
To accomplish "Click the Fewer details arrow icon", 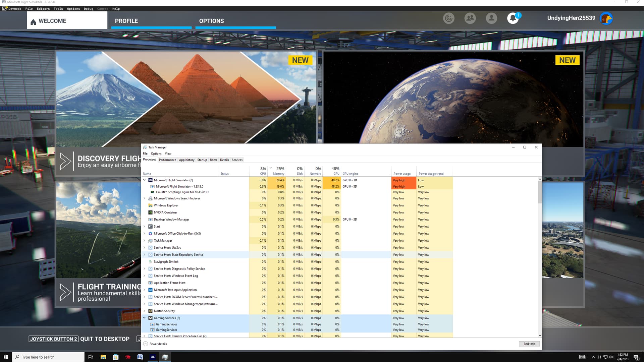I will pos(146,344).
